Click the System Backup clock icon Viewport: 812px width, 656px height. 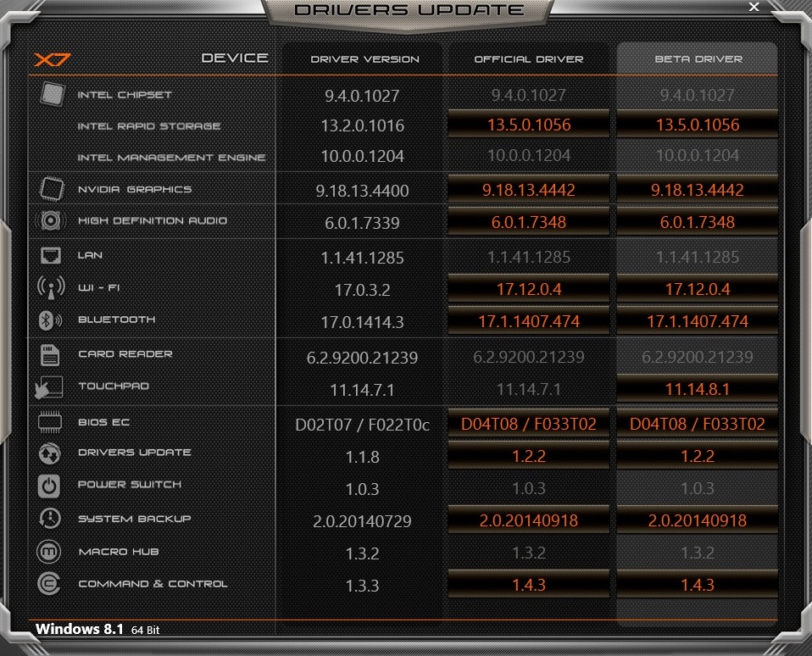click(x=50, y=519)
